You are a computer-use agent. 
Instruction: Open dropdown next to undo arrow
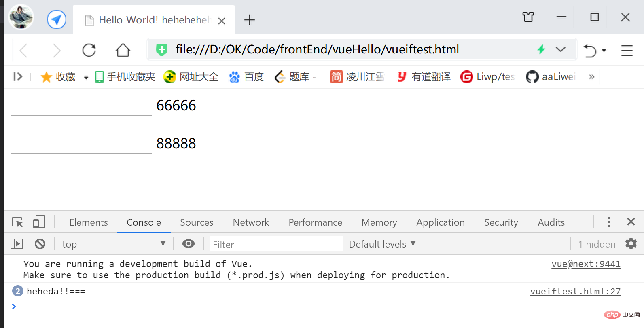tap(604, 51)
